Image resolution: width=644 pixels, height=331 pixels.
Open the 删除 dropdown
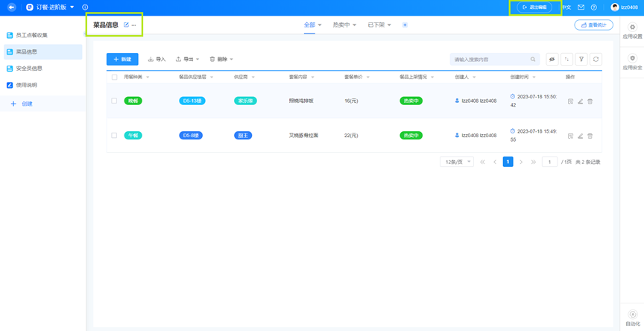pyautogui.click(x=221, y=59)
